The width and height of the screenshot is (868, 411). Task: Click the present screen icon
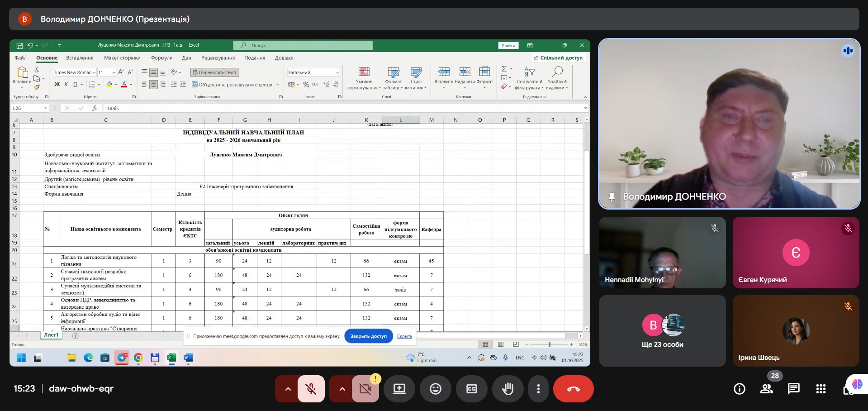coord(399,389)
